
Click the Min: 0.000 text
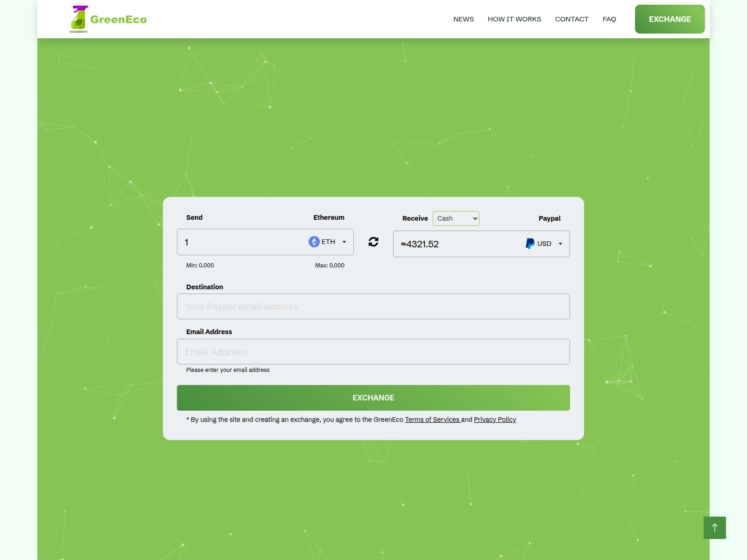pos(200,266)
